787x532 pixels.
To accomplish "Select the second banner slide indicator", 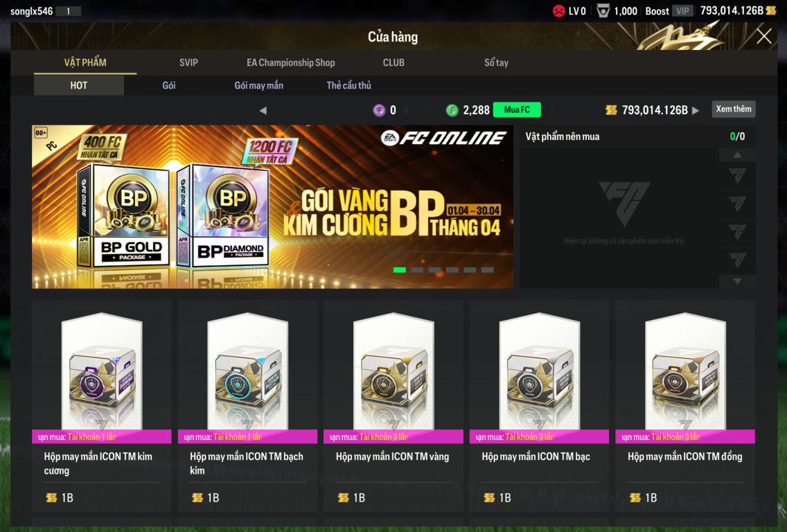I will [417, 270].
